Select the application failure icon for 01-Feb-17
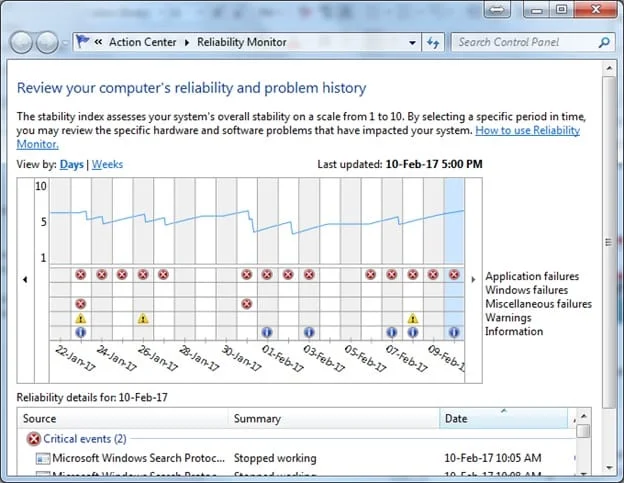Screen dimensions: 624x483 267,275
